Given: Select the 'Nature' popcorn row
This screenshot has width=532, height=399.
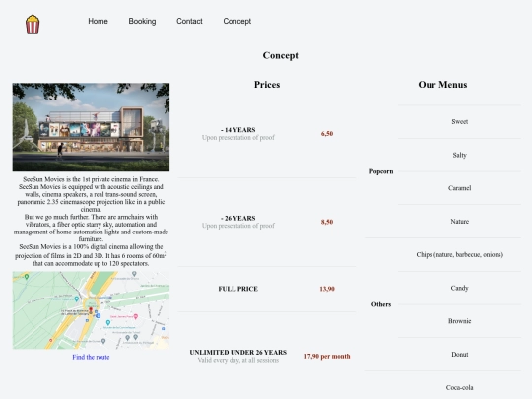Looking at the screenshot, I should (x=459, y=222).
